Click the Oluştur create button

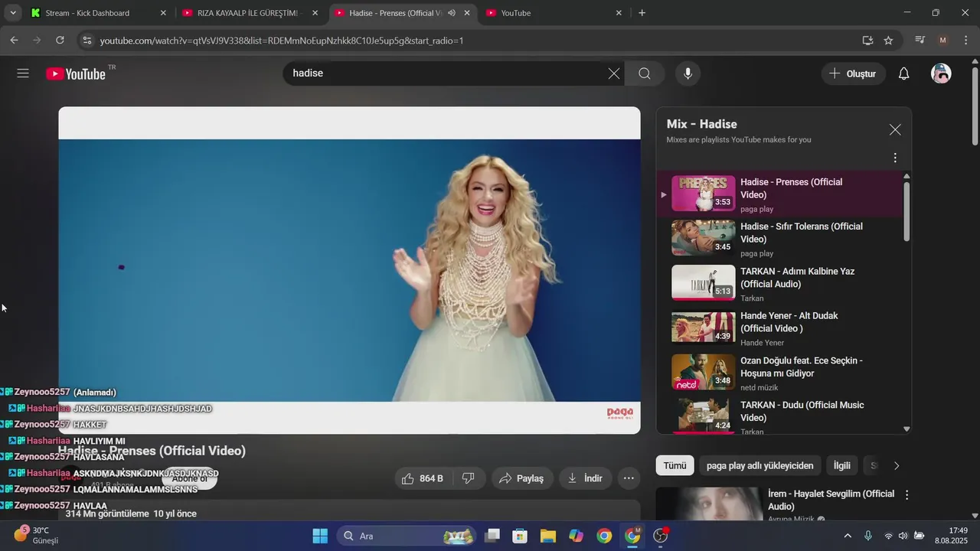click(853, 73)
